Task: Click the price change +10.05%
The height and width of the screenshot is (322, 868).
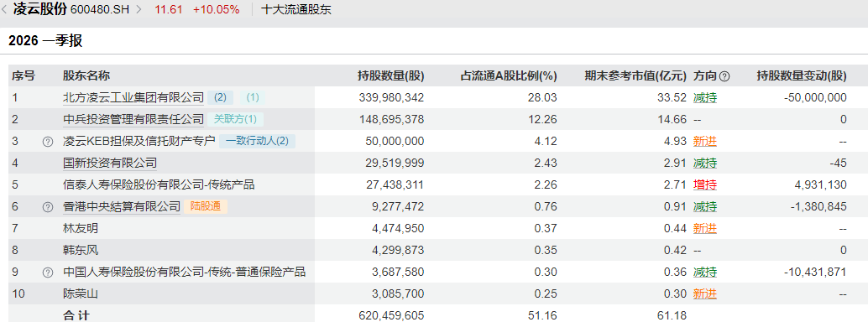Action: coord(217,10)
